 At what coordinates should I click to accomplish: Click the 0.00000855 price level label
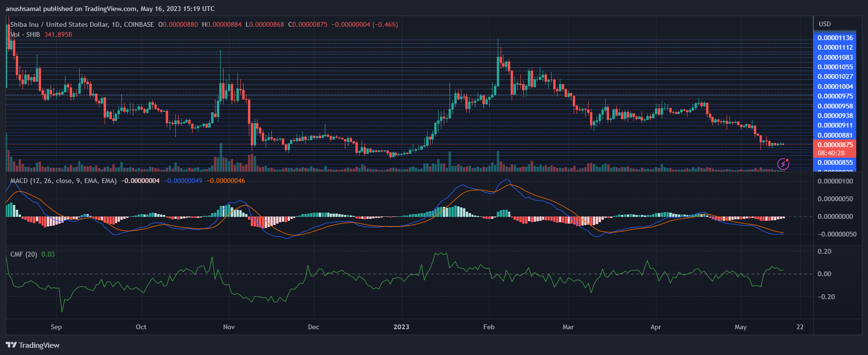click(835, 162)
